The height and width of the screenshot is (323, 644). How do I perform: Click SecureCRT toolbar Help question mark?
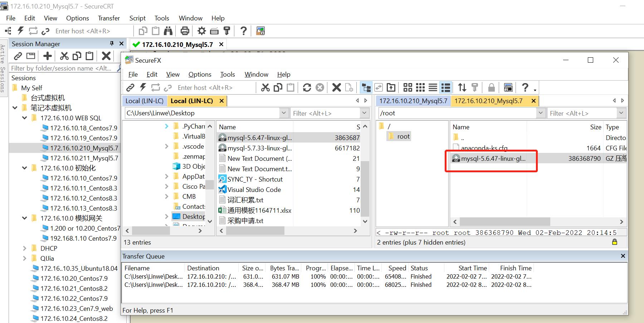(x=244, y=31)
